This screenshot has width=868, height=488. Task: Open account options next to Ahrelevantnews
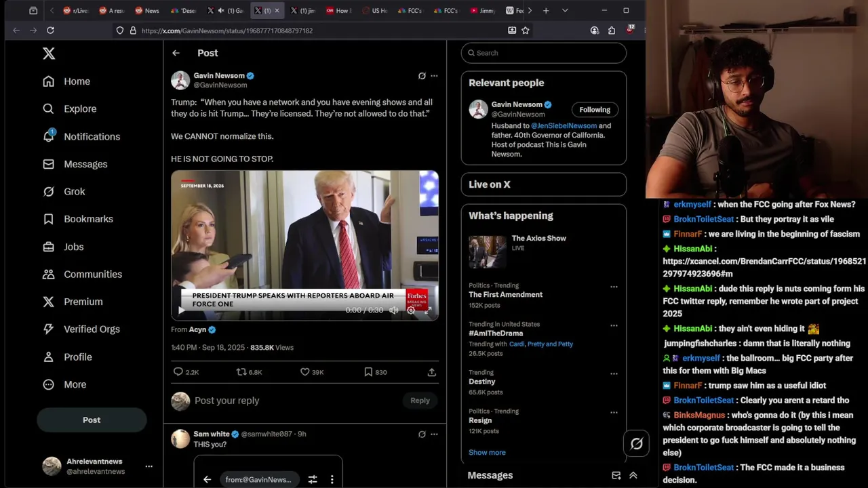click(x=149, y=466)
